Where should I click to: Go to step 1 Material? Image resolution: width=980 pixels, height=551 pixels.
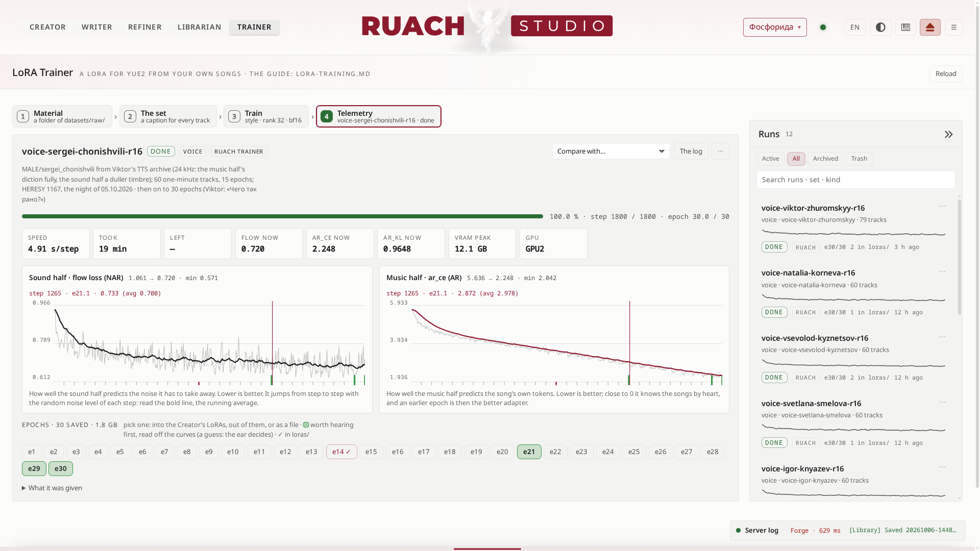(62, 116)
